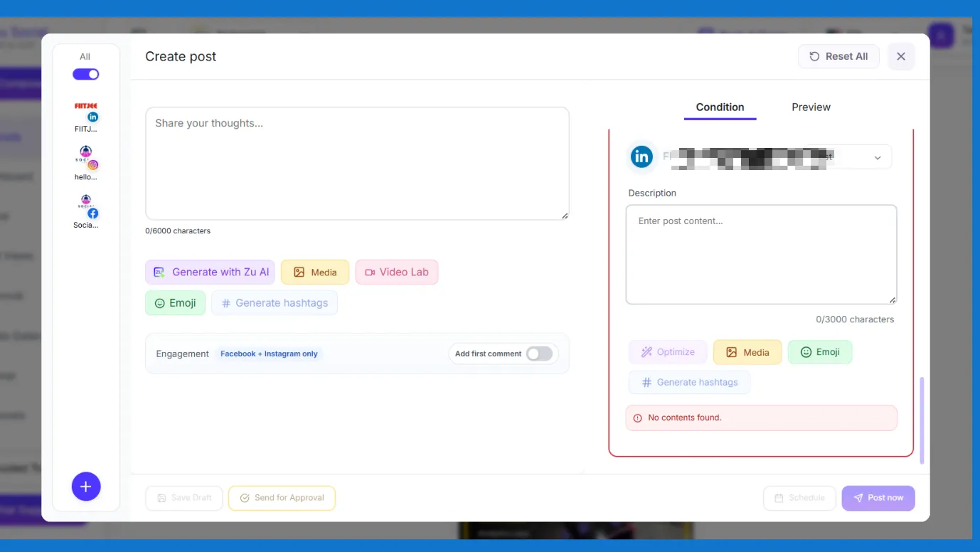Click the right panel vertical scrollbar
Viewport: 980px width, 552px height.
point(922,420)
